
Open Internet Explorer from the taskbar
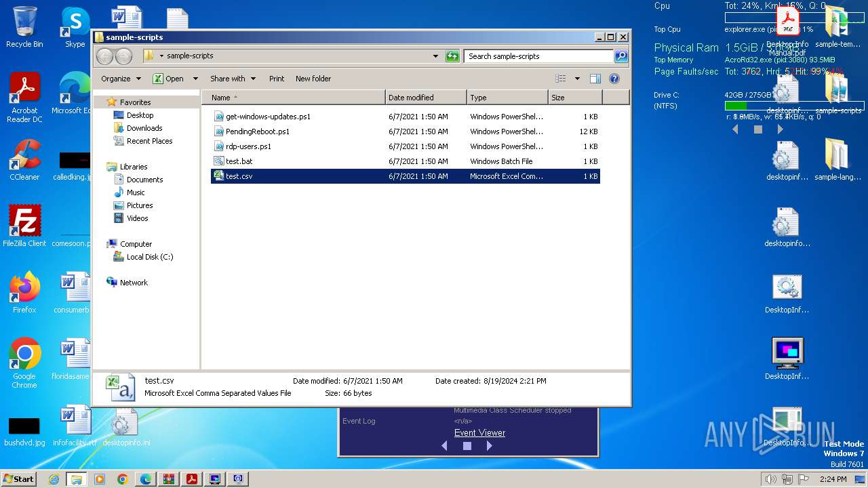(54, 479)
